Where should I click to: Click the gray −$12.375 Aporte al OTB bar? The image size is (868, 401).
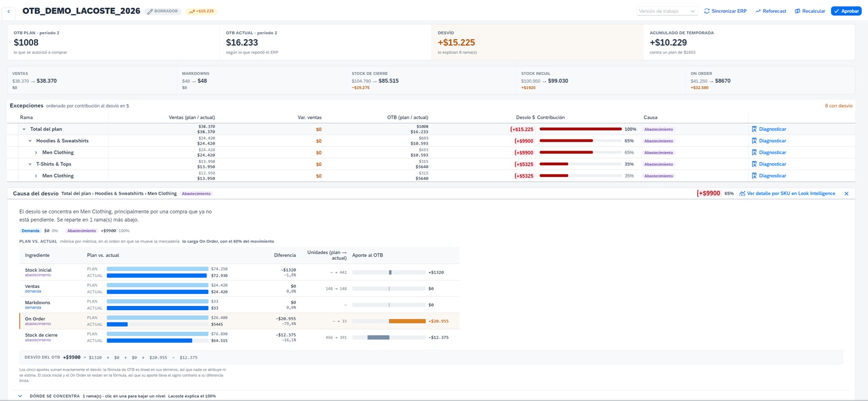[378, 337]
